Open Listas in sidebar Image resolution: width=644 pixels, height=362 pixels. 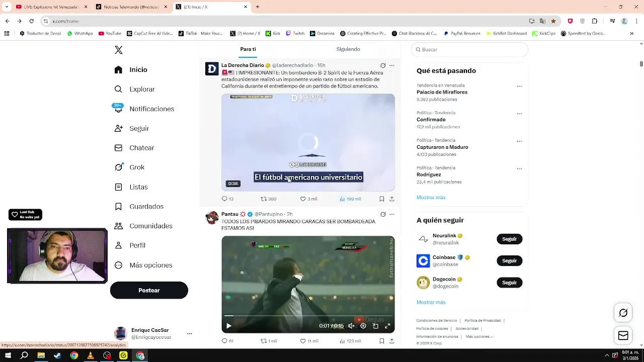(131, 187)
